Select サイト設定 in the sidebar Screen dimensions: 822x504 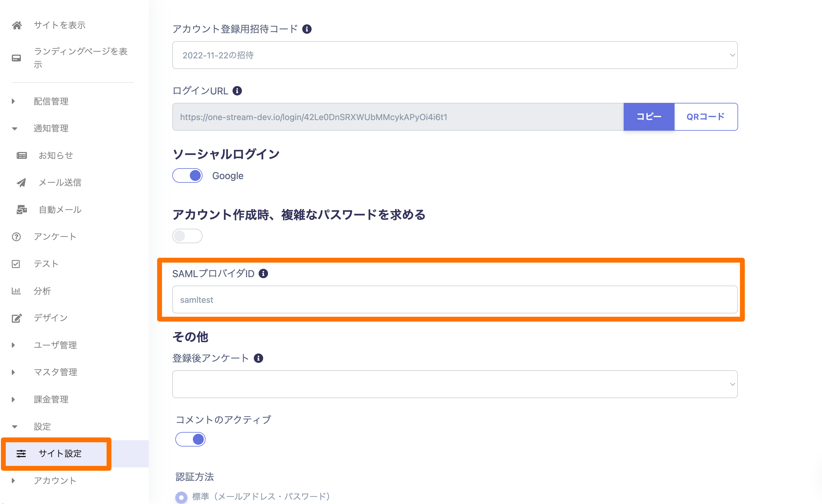point(60,454)
